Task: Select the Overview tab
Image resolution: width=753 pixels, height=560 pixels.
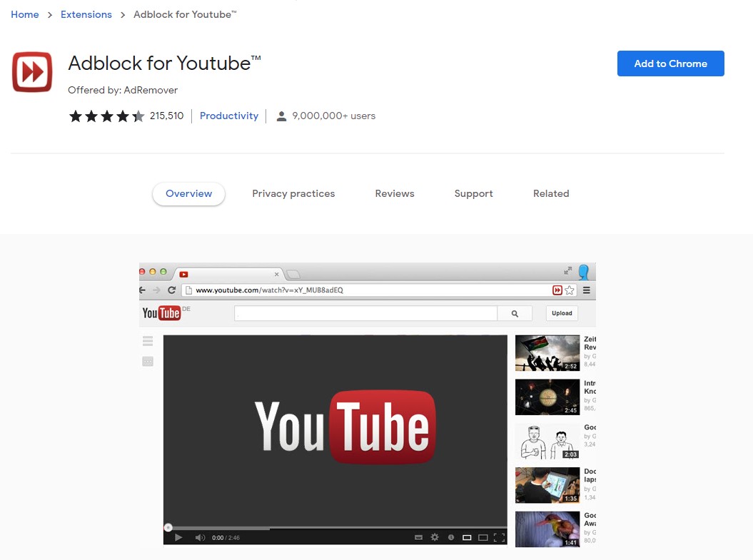Action: coord(188,193)
